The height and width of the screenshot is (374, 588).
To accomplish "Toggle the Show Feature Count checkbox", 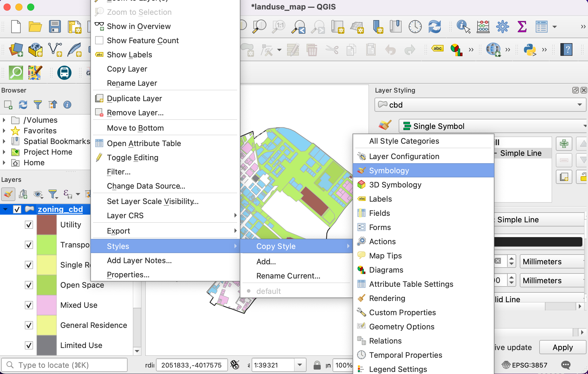I will click(x=100, y=41).
